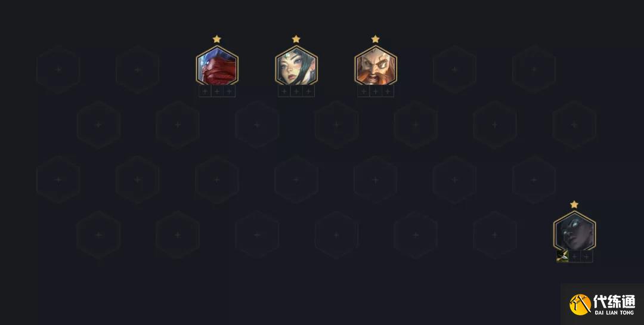The image size is (644, 325).
Task: Click the star above the bearded champion
Action: pyautogui.click(x=376, y=39)
